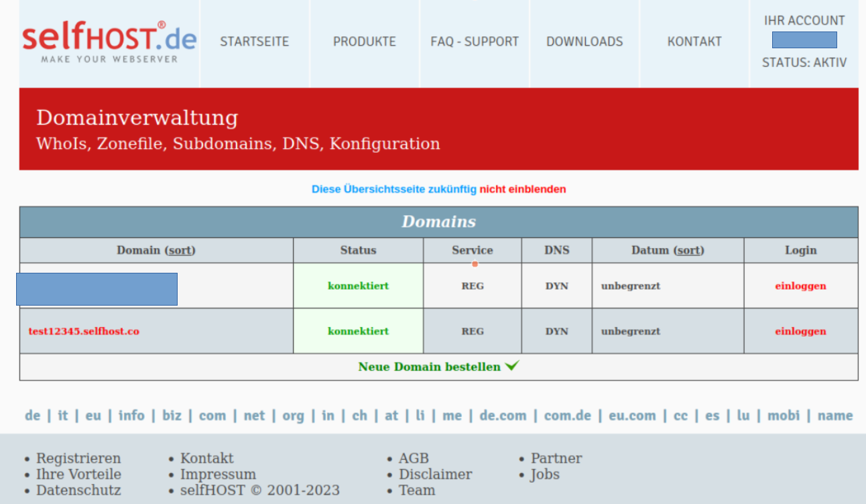866x504 pixels.
Task: Choose the .mobi domain extension
Action: [784, 416]
